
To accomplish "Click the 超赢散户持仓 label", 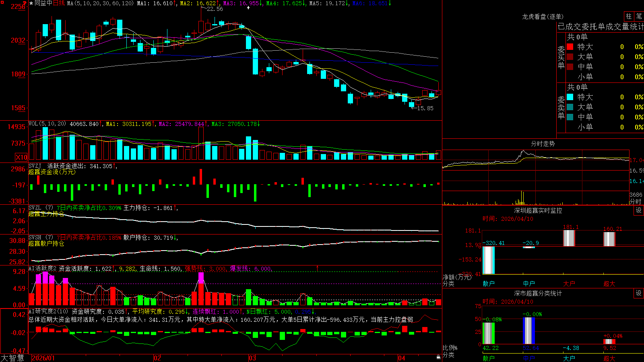I will 46,243.
